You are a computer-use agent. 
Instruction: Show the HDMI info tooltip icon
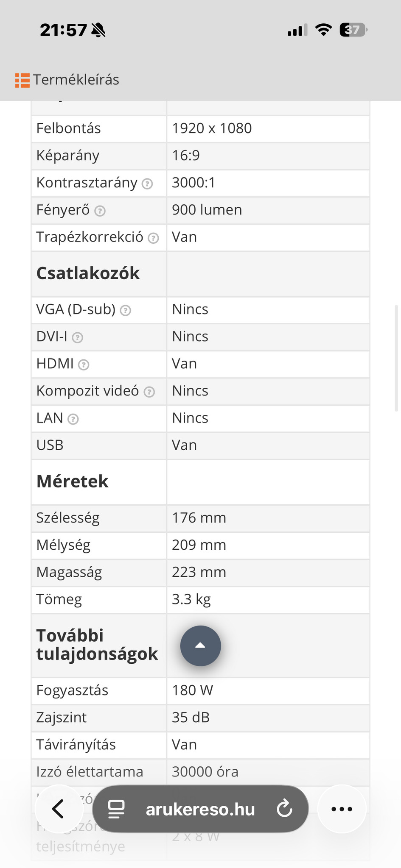click(84, 364)
